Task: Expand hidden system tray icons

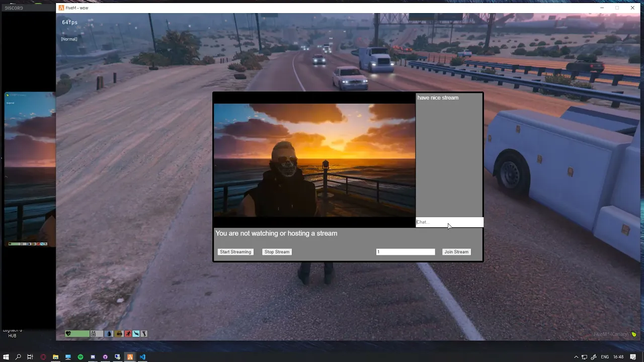Action: coord(576,357)
